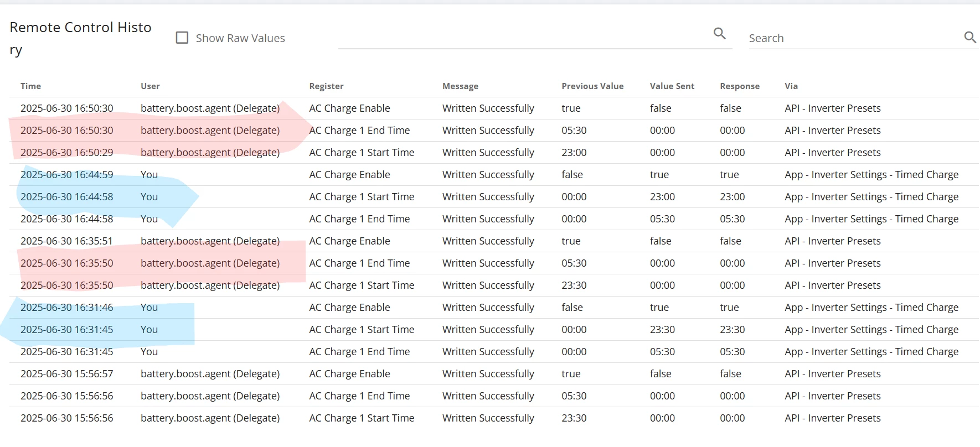Click the Value Sent column header
This screenshot has height=447, width=980.
tap(672, 86)
